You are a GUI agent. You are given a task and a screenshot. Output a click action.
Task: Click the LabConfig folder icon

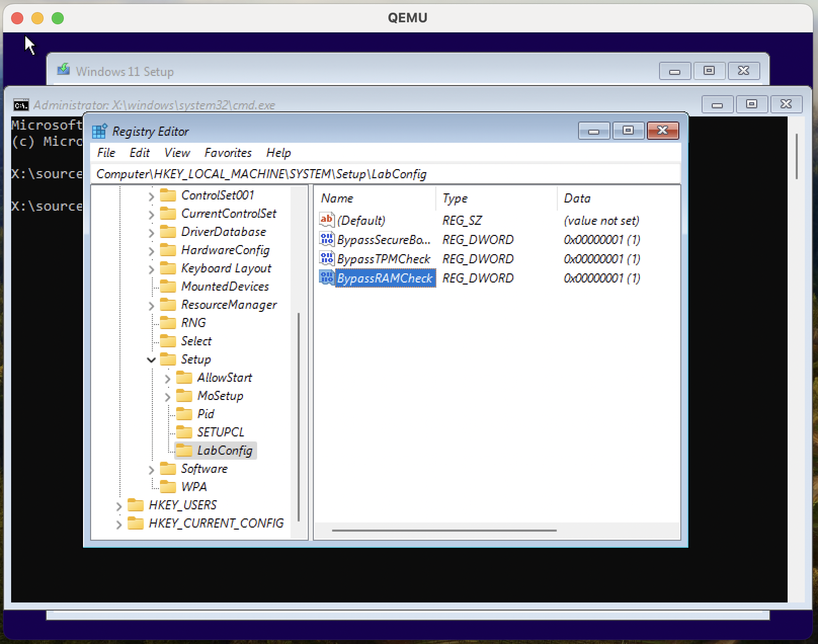(x=184, y=450)
